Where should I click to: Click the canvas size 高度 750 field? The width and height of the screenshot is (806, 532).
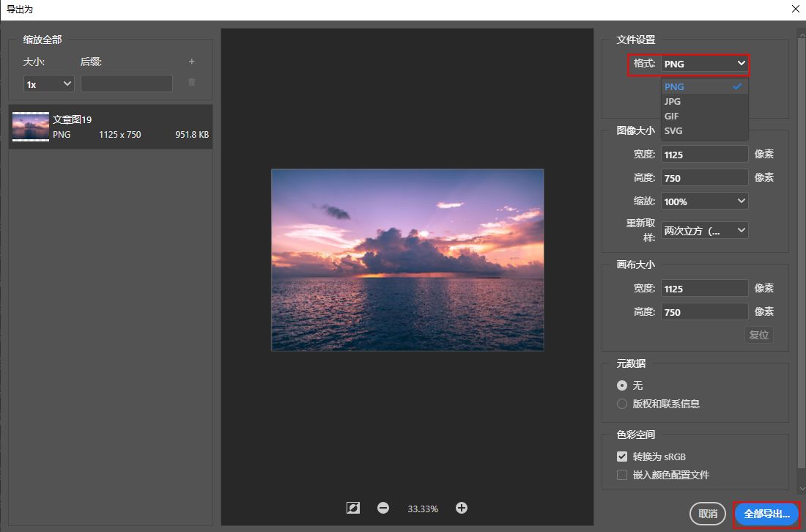tap(704, 312)
